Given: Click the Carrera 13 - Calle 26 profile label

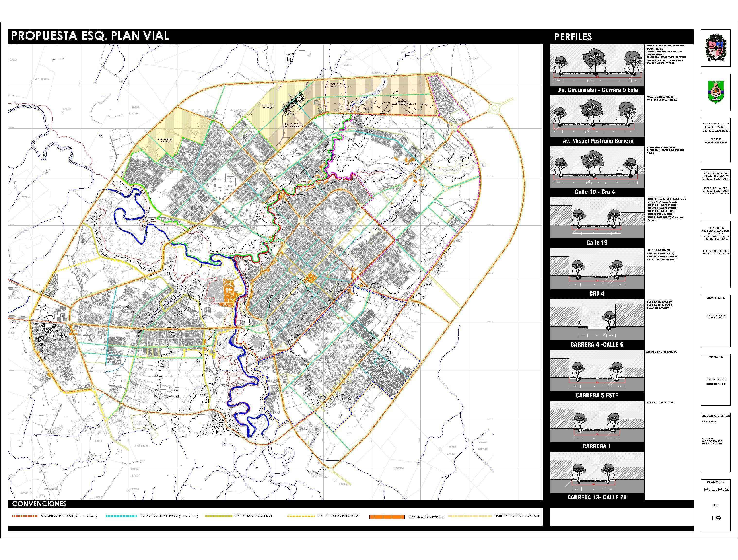Looking at the screenshot, I should coord(597,497).
